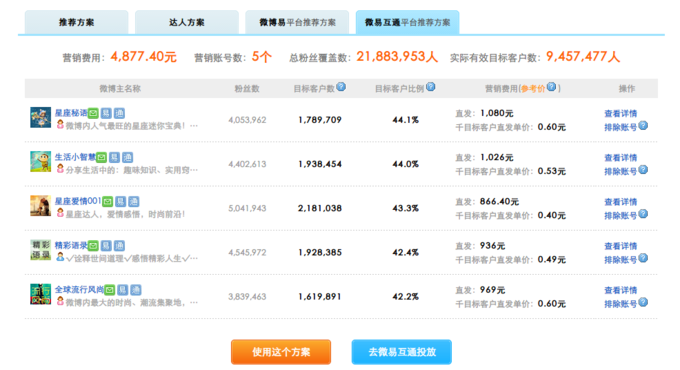
Task: Select direct post price 1,026元
Action: (x=497, y=157)
